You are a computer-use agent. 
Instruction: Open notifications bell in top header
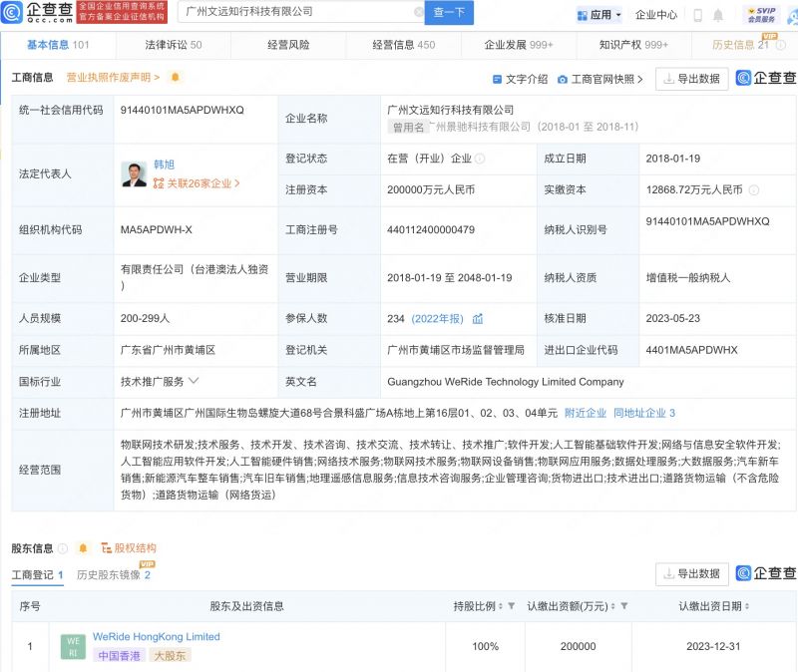pos(717,15)
